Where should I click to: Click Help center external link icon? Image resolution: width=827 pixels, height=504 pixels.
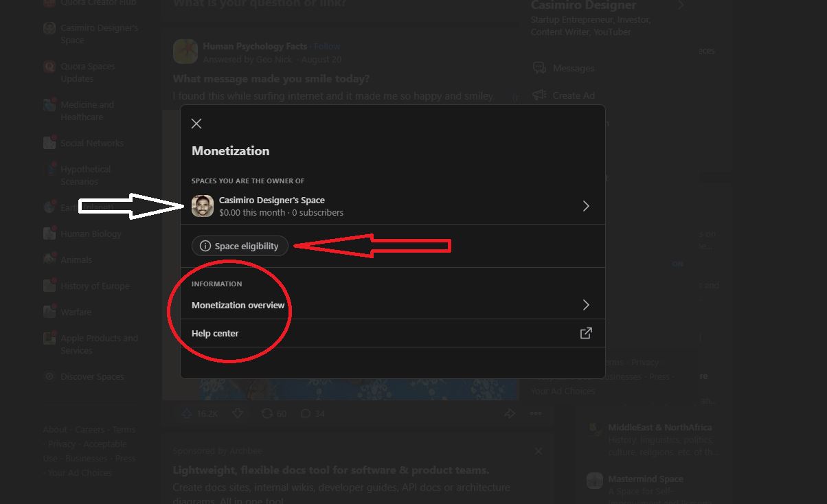(586, 333)
